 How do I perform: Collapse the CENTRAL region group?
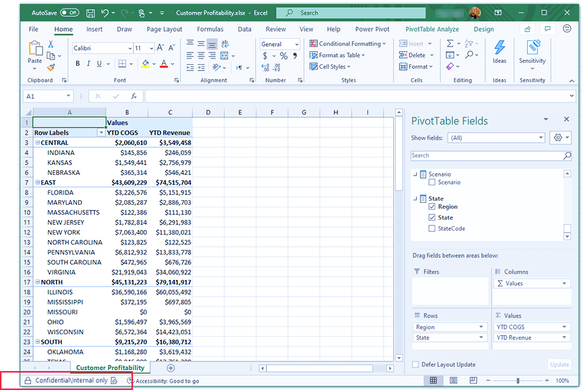[x=38, y=143]
